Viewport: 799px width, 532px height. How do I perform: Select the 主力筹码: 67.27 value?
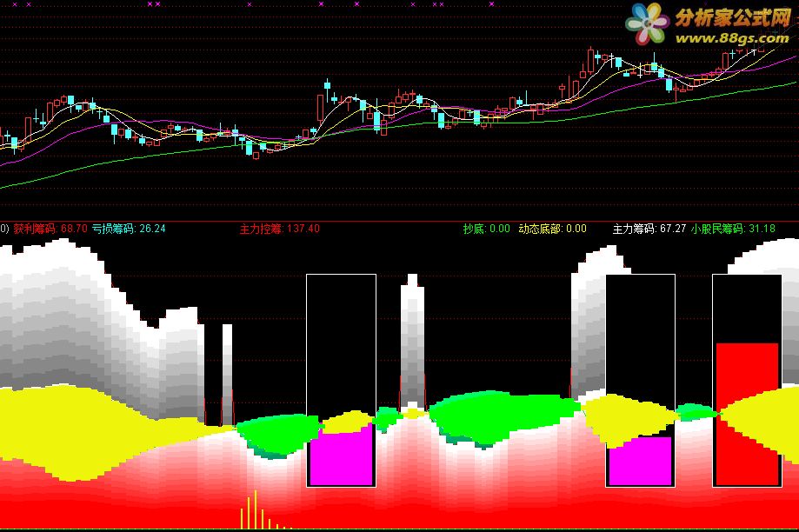(x=649, y=229)
